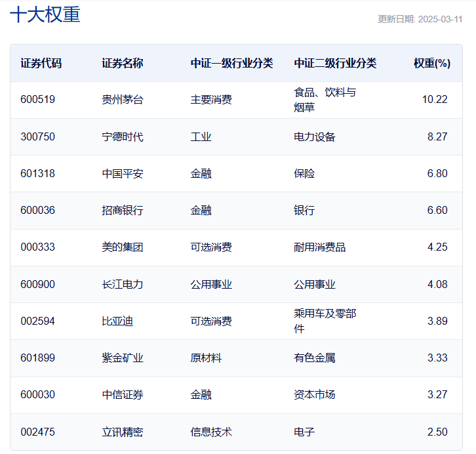Select the 贵州茅台 name cell
The height and width of the screenshot is (454, 476).
point(123,99)
